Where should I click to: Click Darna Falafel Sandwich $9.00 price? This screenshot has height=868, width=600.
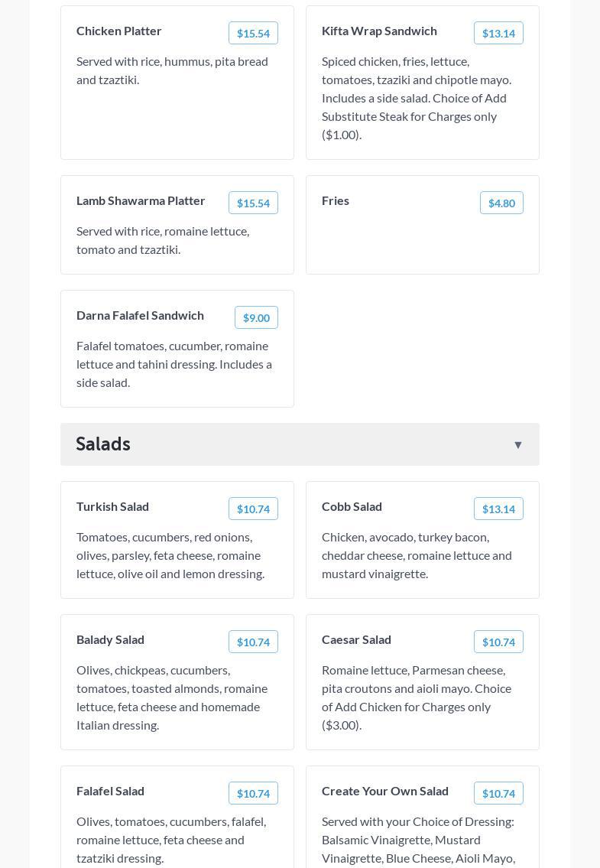(x=256, y=317)
